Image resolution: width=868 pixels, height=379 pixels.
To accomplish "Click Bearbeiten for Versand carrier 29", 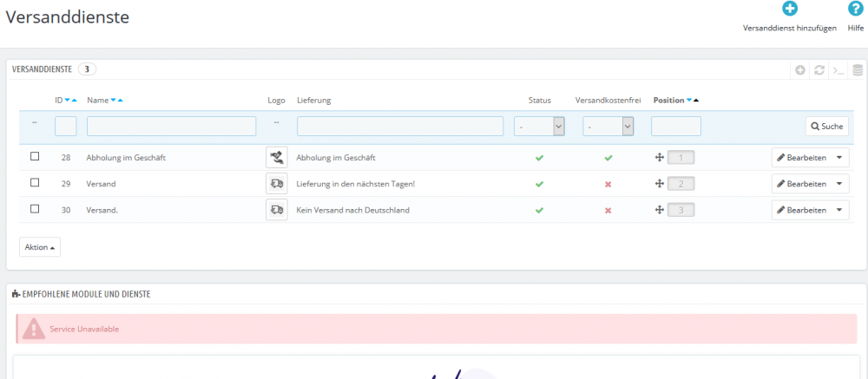I will tap(801, 184).
